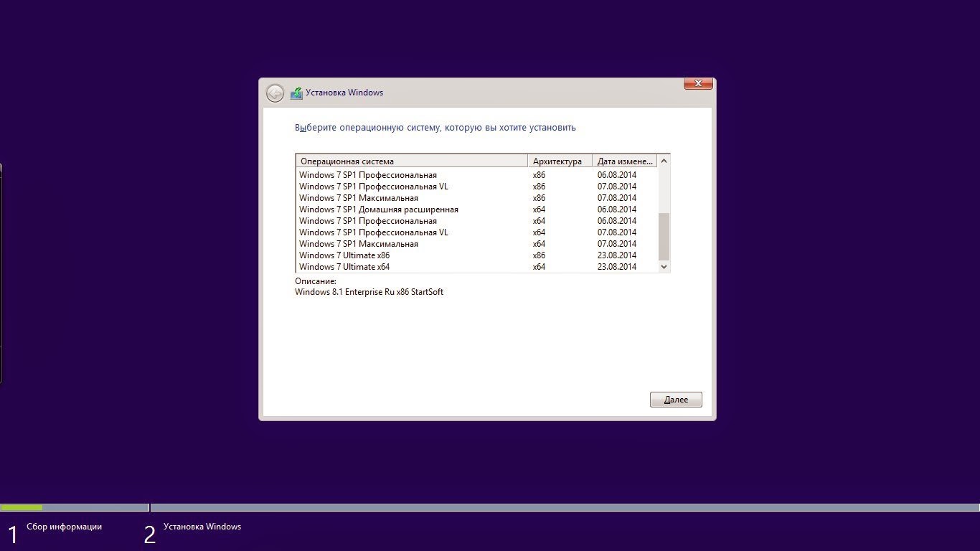Click the OS list scrollbar thumb

coord(664,236)
